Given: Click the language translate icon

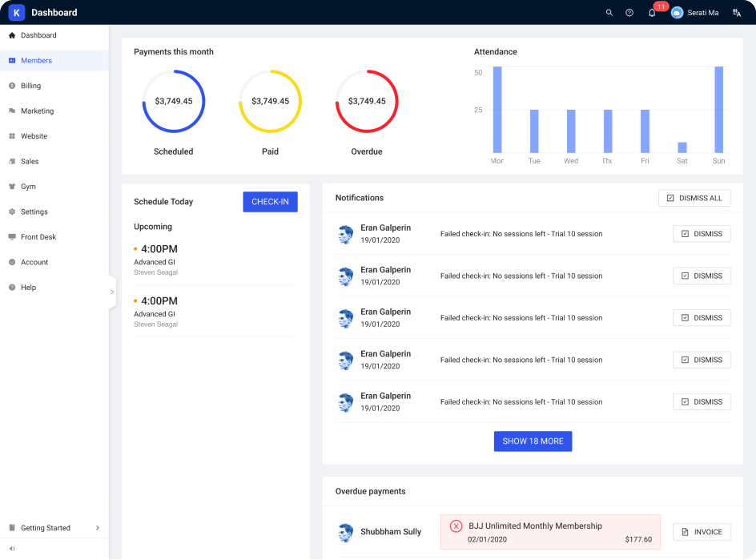Looking at the screenshot, I should 737,13.
